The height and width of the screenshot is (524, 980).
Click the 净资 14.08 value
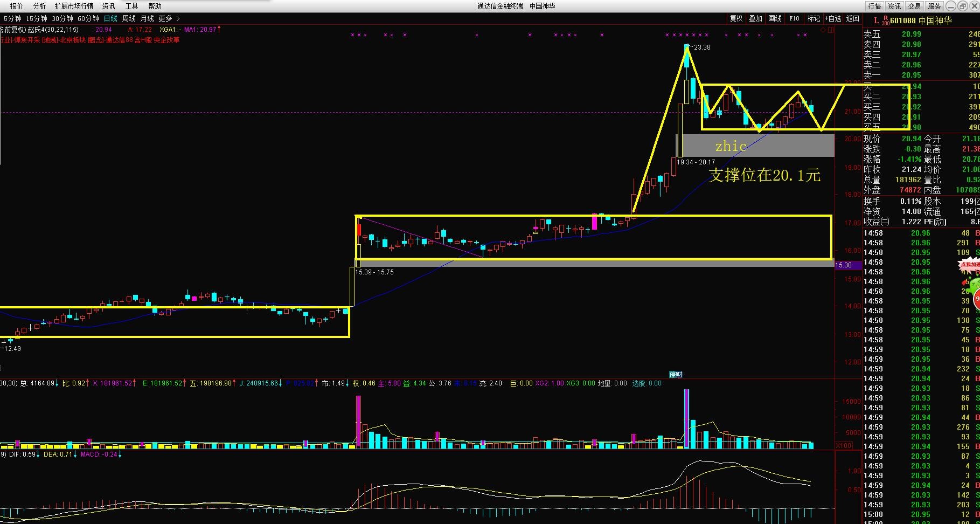click(912, 211)
